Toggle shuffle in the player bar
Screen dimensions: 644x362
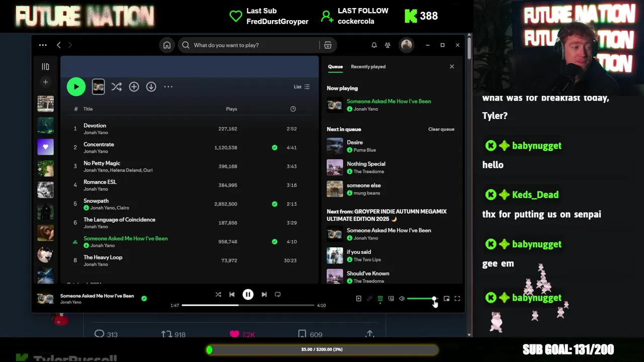click(218, 295)
